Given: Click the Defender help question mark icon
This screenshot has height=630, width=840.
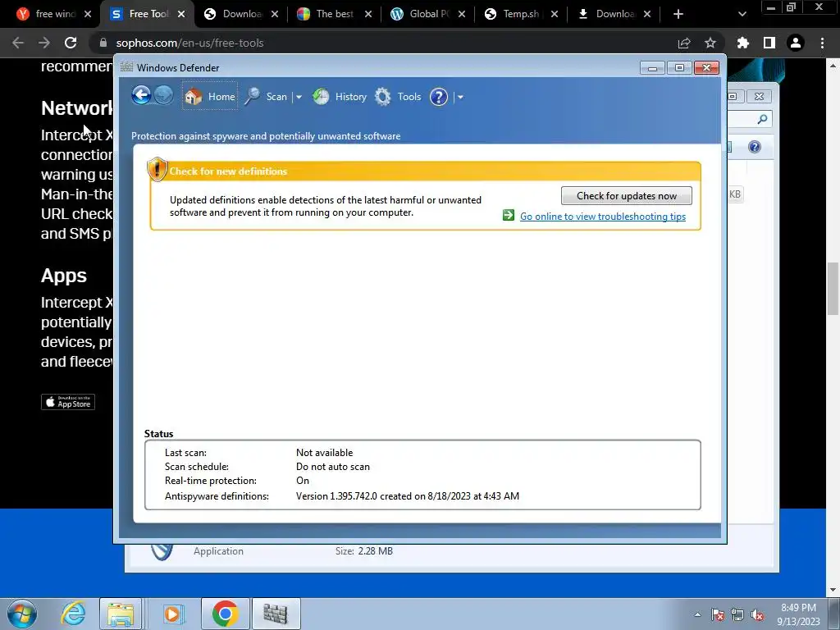Looking at the screenshot, I should [x=439, y=97].
